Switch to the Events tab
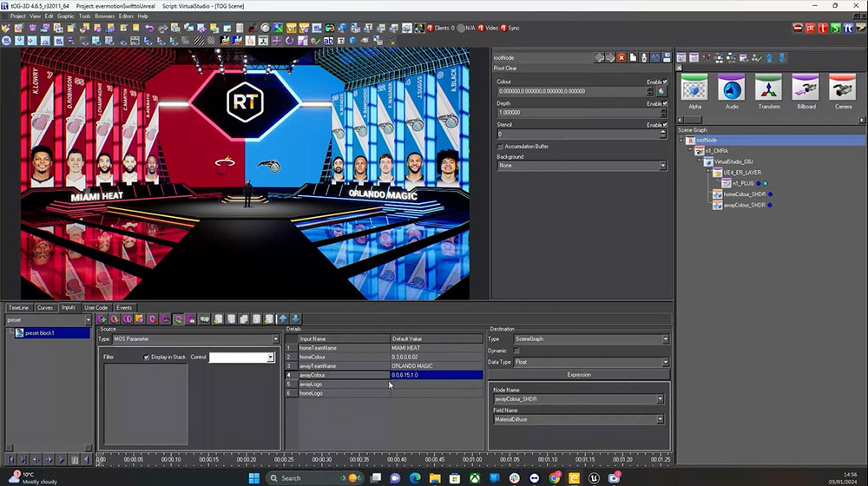The height and width of the screenshot is (486, 868). click(x=124, y=308)
